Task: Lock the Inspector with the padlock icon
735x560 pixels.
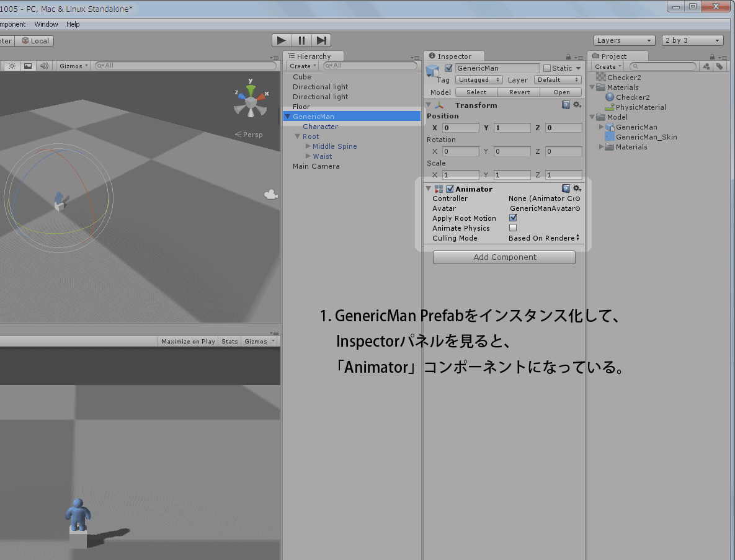Action: pyautogui.click(x=568, y=56)
